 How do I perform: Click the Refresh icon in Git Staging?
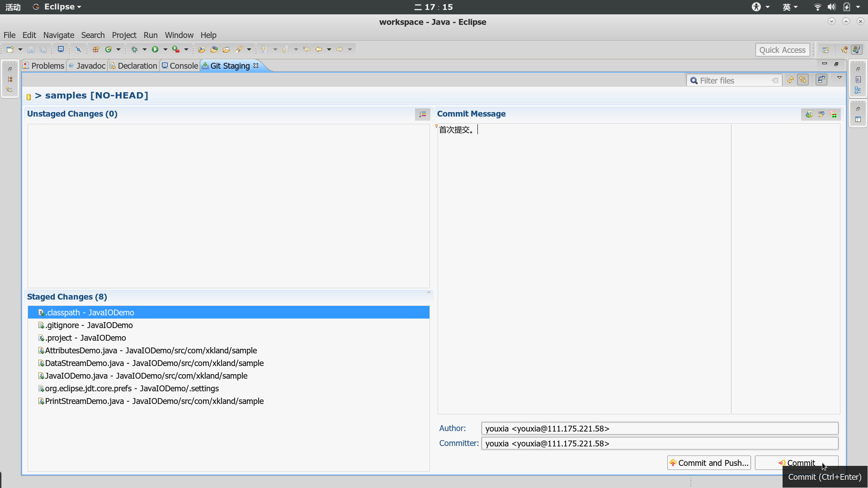(790, 80)
